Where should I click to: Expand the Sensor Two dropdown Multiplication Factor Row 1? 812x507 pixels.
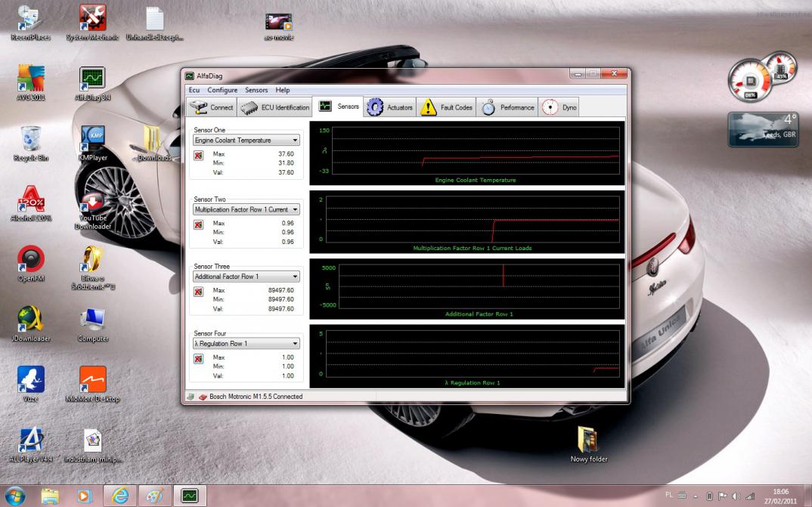click(246, 209)
